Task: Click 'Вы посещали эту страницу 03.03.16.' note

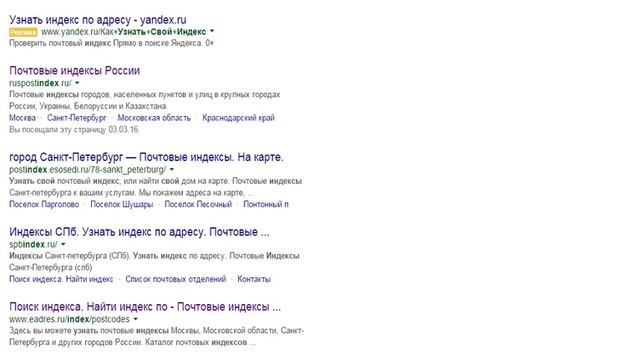Action: [x=74, y=129]
